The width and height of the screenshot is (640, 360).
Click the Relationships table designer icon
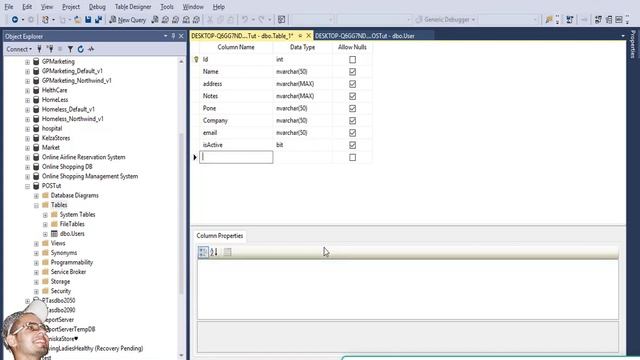(598, 20)
